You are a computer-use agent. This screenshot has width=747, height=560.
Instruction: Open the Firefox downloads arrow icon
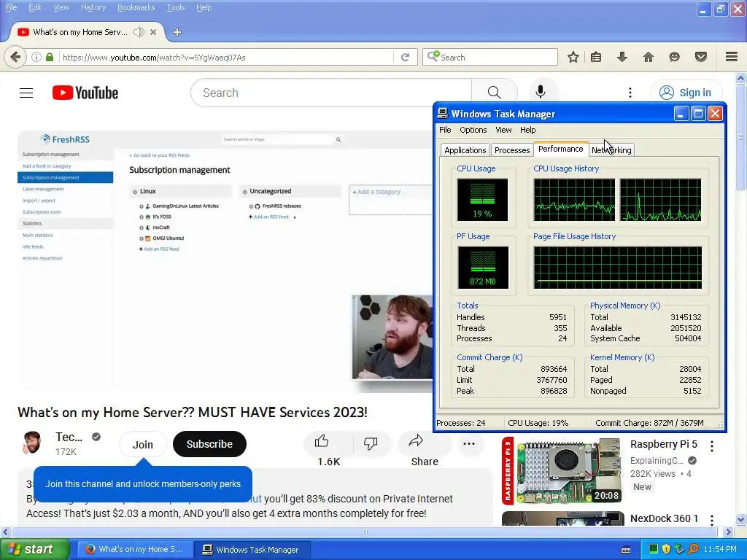pyautogui.click(x=622, y=57)
